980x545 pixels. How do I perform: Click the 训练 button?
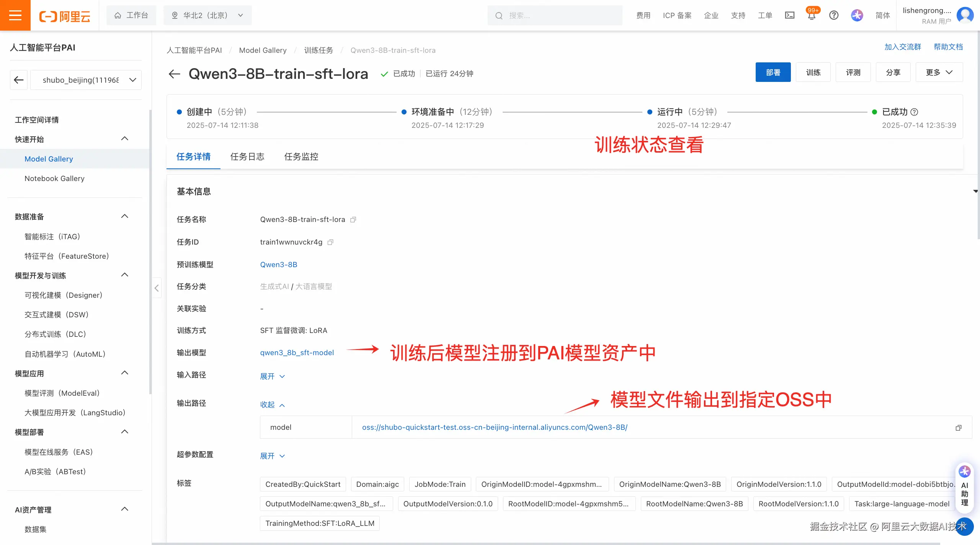pos(813,72)
